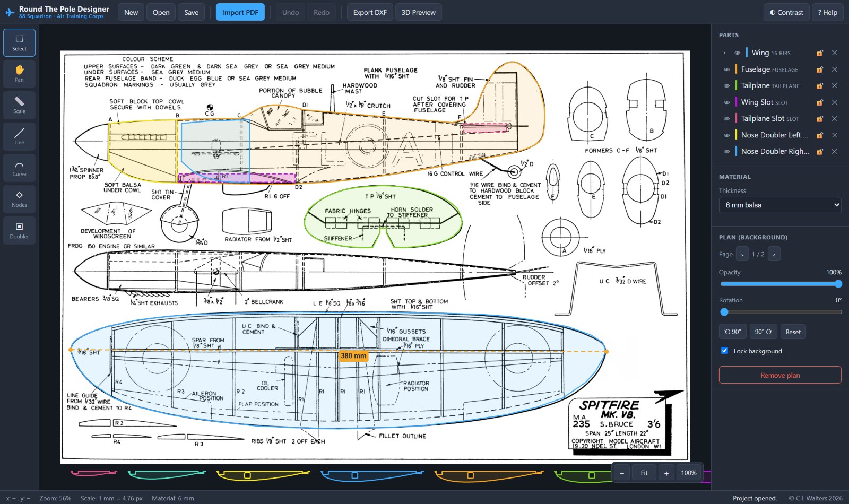Click the Fuselage part lock icon
This screenshot has width=849, height=504.
pos(820,69)
